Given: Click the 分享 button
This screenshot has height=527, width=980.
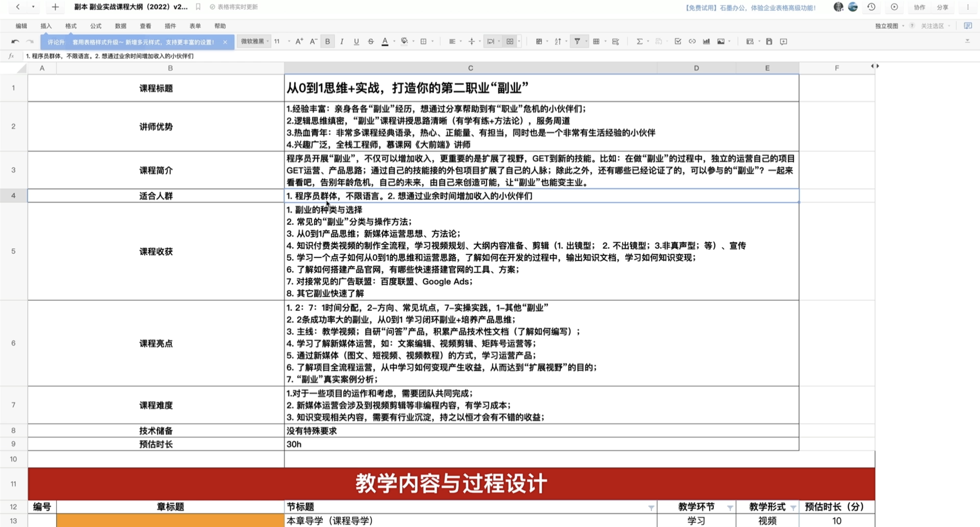Looking at the screenshot, I should click(942, 7).
